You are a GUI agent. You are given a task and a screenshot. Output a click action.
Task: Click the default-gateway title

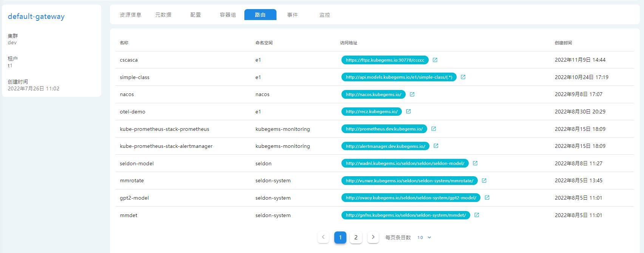tap(36, 16)
